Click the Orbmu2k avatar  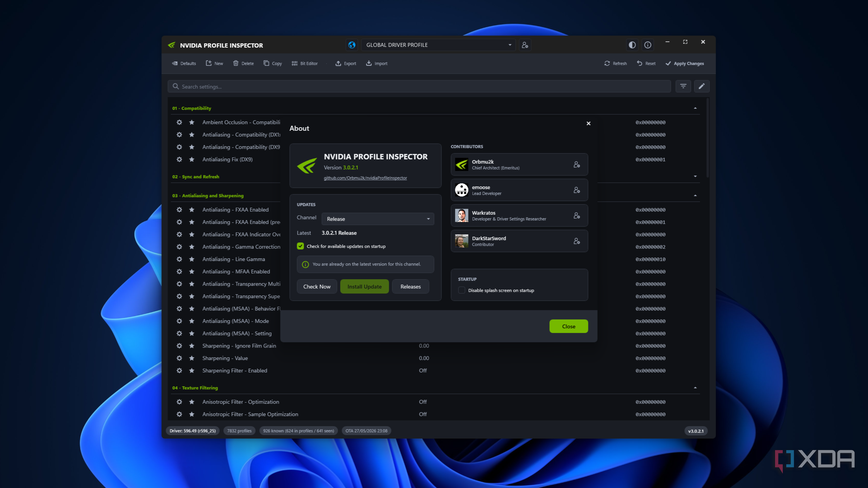[461, 164]
